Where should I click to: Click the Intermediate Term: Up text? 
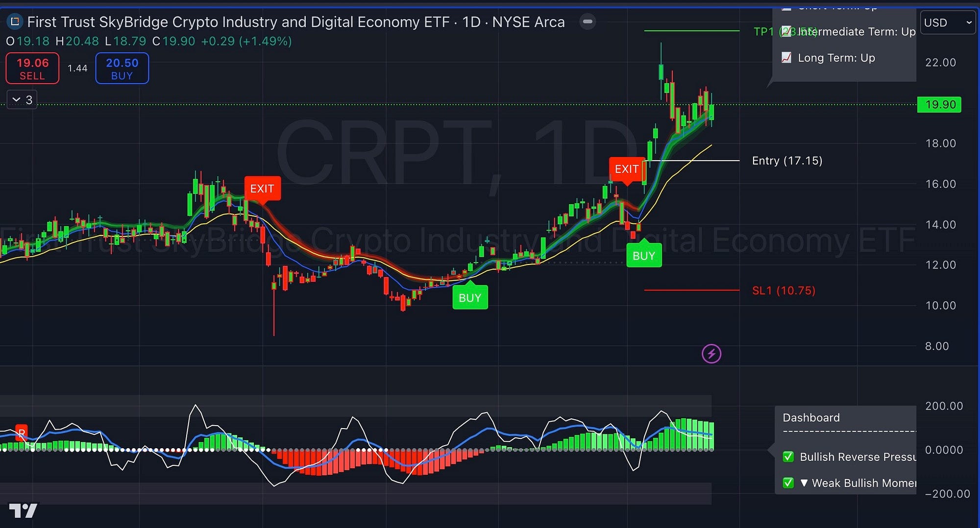pos(857,32)
